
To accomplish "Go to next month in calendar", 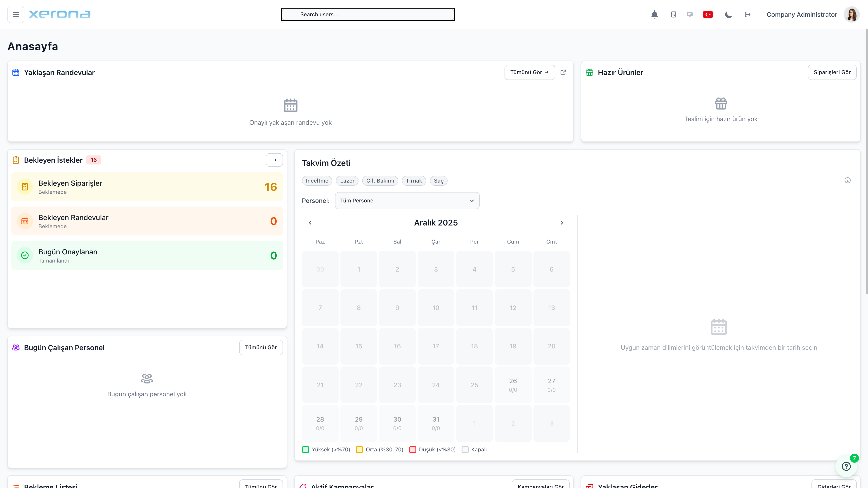I will click(x=562, y=223).
